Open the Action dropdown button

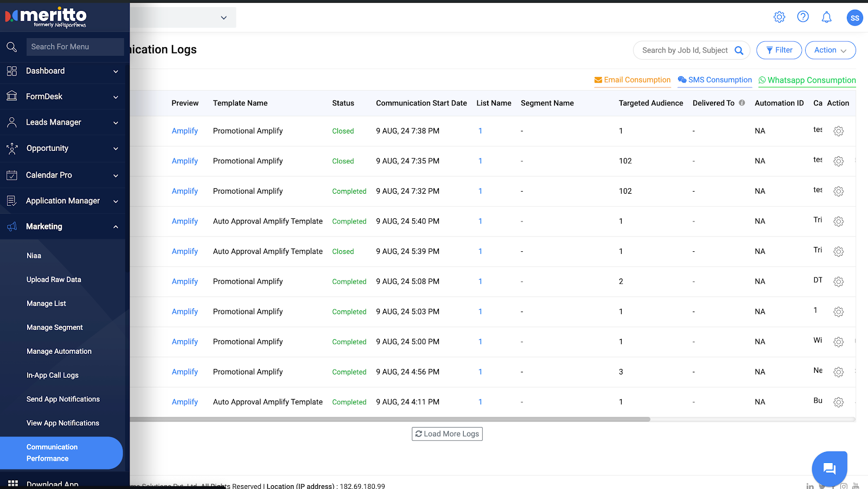(830, 50)
